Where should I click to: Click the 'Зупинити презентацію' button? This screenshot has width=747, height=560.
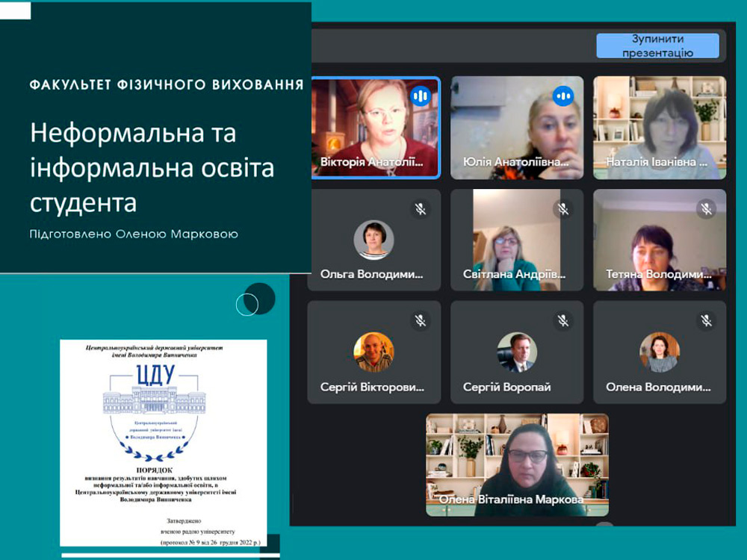pyautogui.click(x=657, y=46)
